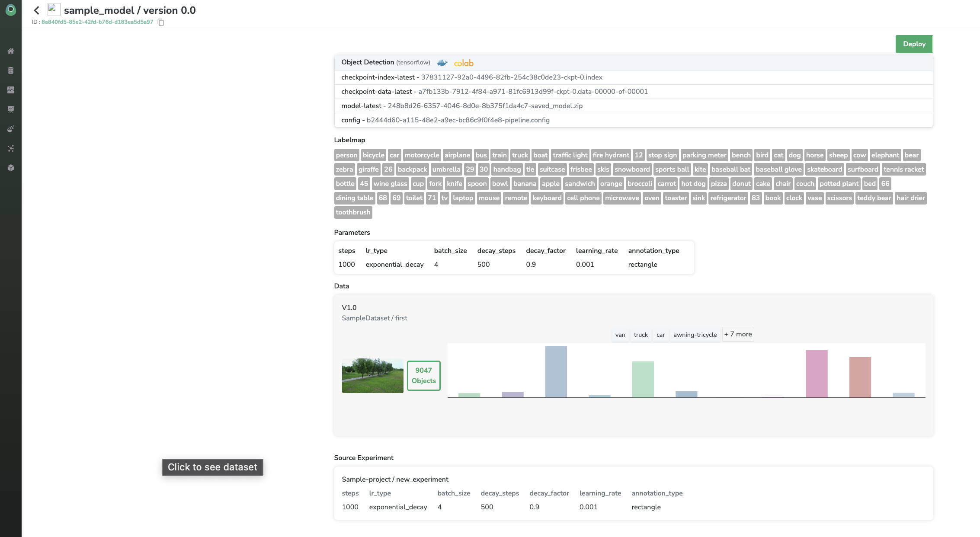Open the pipeline.config file entry

point(458,120)
